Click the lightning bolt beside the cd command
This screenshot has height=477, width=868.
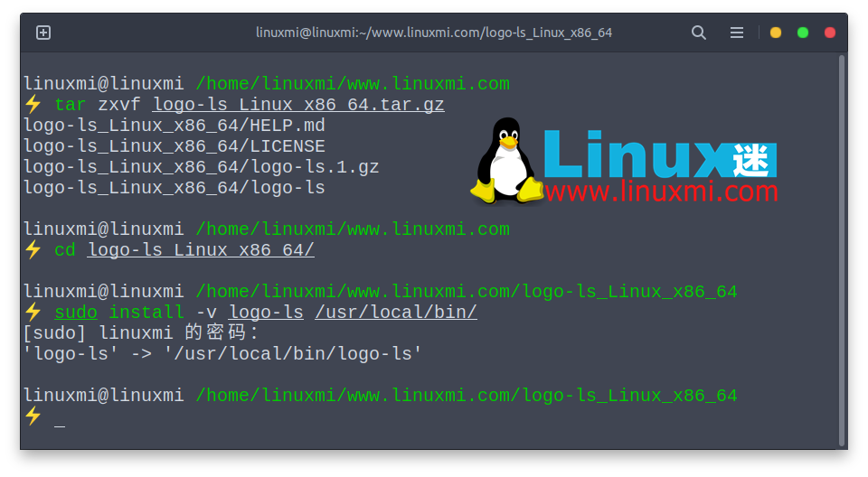tap(33, 250)
